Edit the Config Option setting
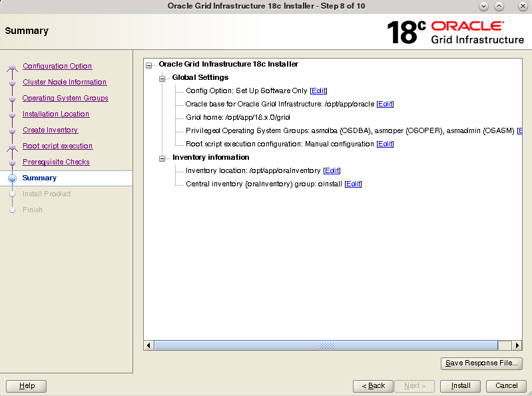532x396 pixels. tap(318, 91)
